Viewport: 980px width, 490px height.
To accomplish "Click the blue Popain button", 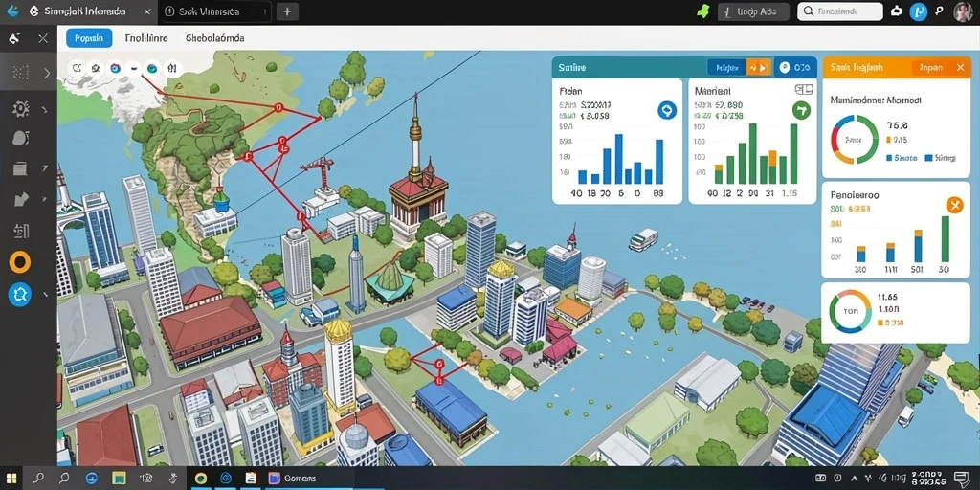I will pyautogui.click(x=89, y=38).
